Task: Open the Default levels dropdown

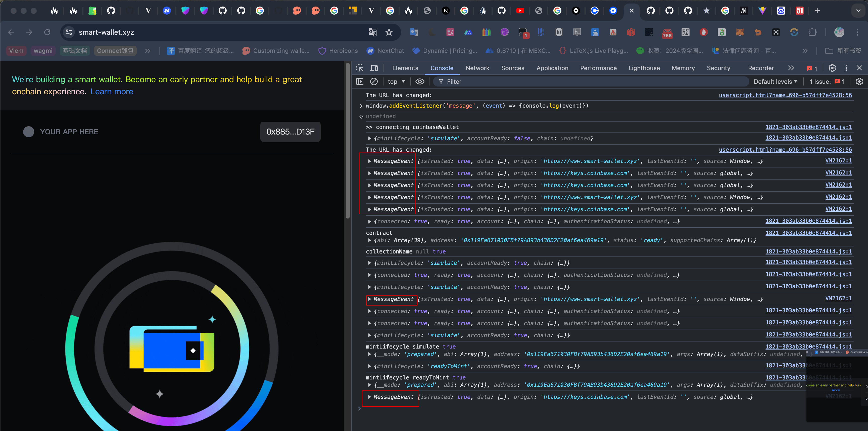Action: (x=775, y=82)
